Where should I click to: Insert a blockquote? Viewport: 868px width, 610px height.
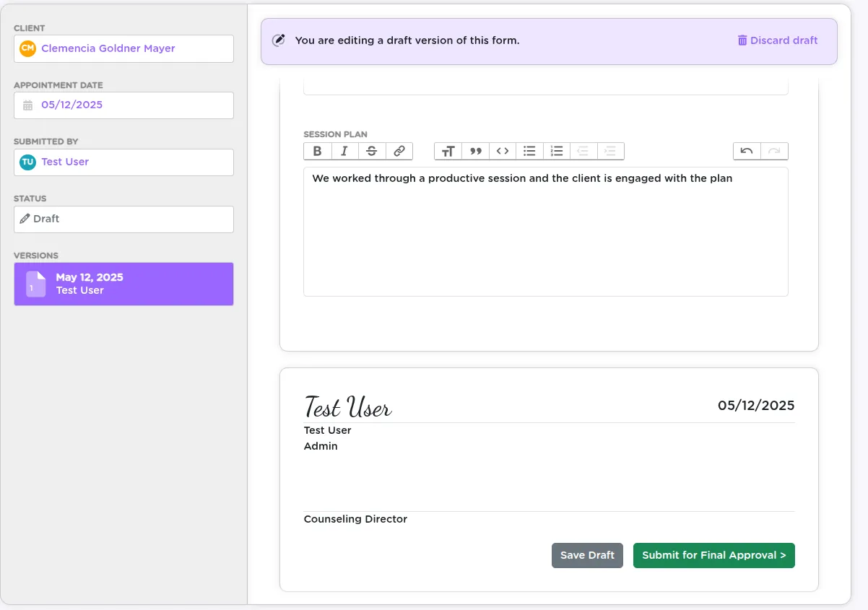(x=475, y=151)
